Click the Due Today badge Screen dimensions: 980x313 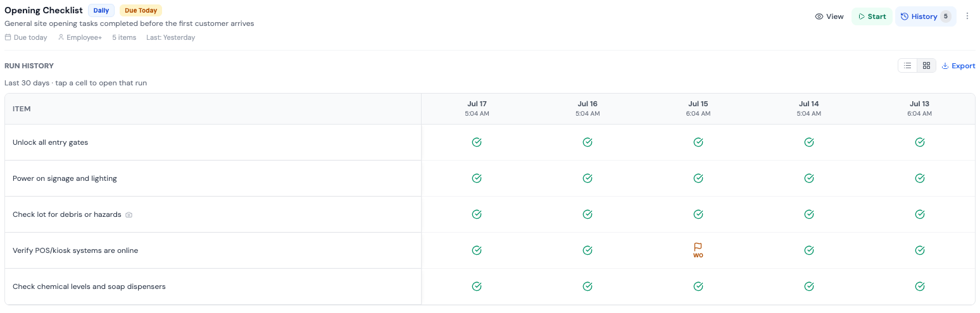[x=141, y=10]
